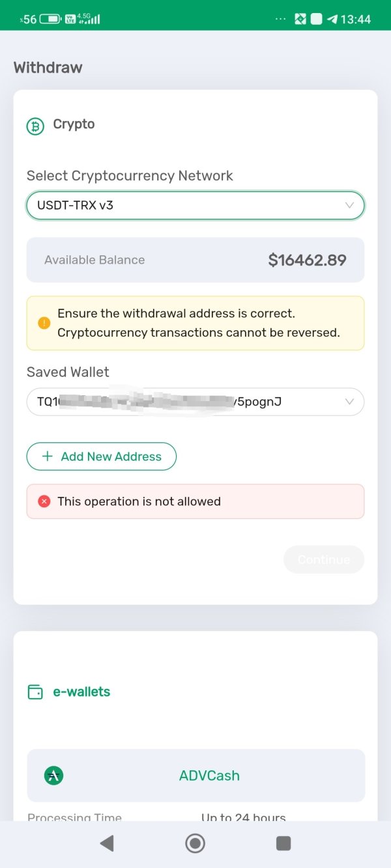Click the chevron in Saved Wallet selector
This screenshot has height=868, width=391.
point(349,402)
